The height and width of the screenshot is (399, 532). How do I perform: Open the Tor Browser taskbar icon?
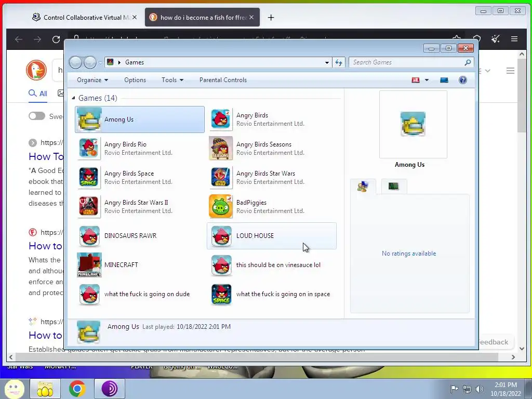(x=109, y=389)
